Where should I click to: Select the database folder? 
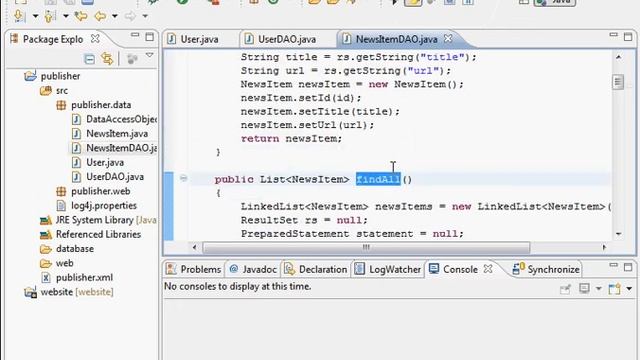tap(75, 249)
